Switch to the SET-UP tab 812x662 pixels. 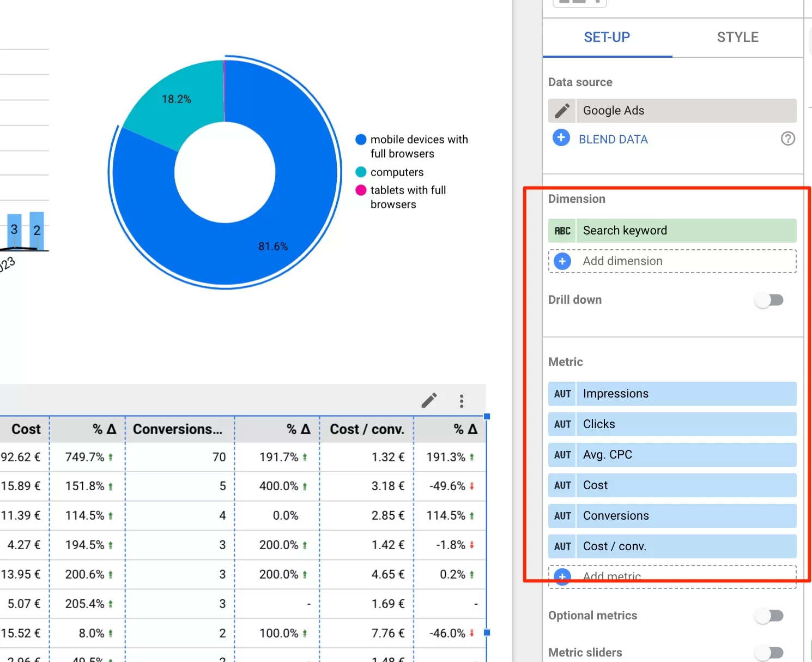click(607, 37)
